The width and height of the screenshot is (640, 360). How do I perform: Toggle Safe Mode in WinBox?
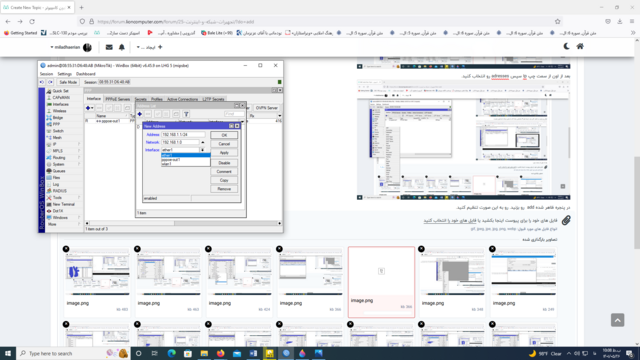click(x=68, y=82)
